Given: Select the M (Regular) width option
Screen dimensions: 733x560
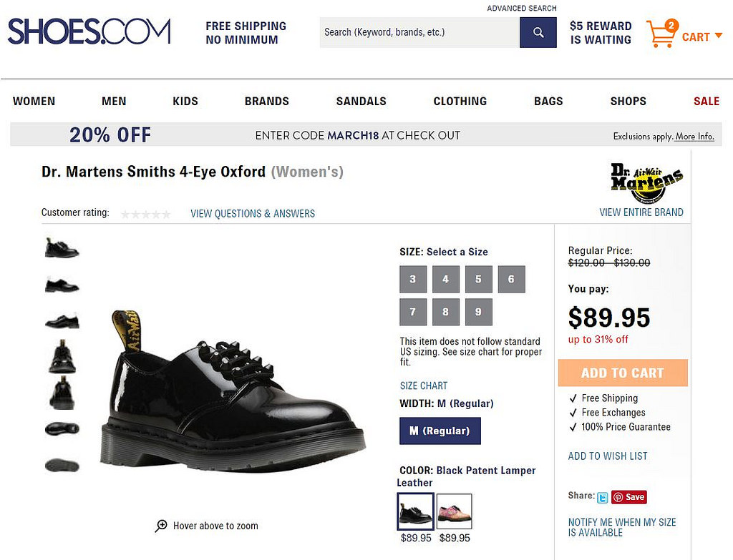Looking at the screenshot, I should pos(440,431).
